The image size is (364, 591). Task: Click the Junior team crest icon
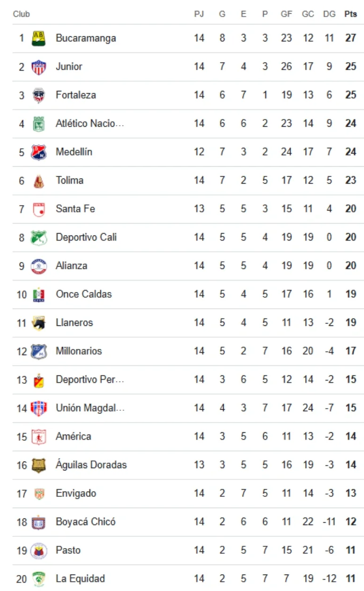[x=39, y=67]
